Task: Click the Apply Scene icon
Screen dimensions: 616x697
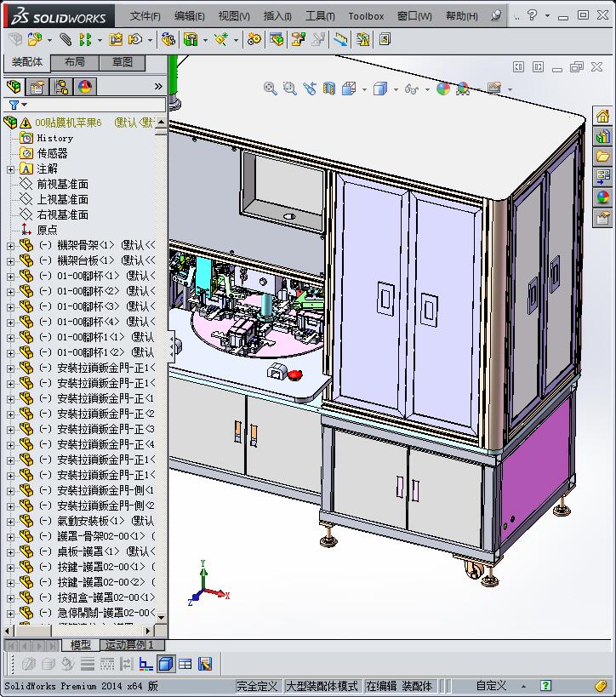Action: (x=463, y=89)
